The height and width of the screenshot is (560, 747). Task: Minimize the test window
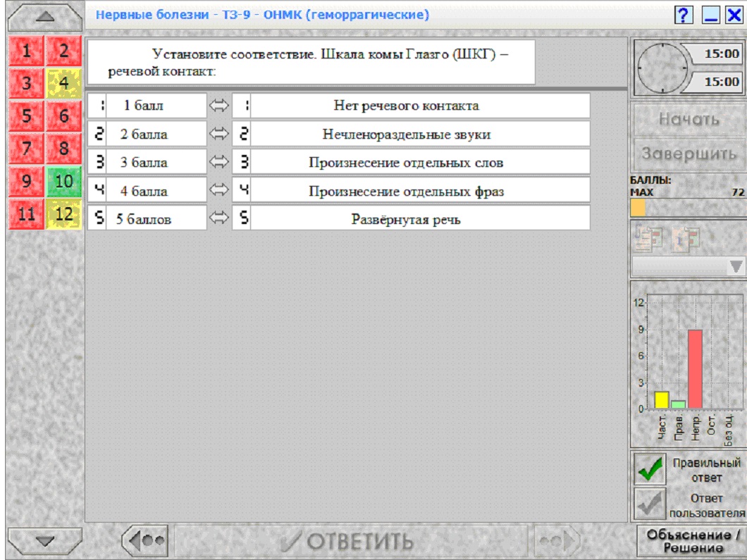tap(710, 15)
